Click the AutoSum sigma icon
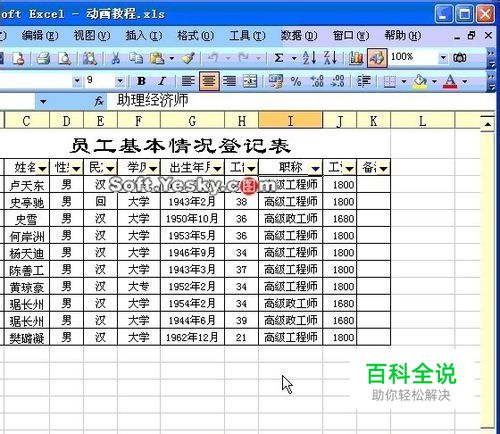 click(279, 58)
